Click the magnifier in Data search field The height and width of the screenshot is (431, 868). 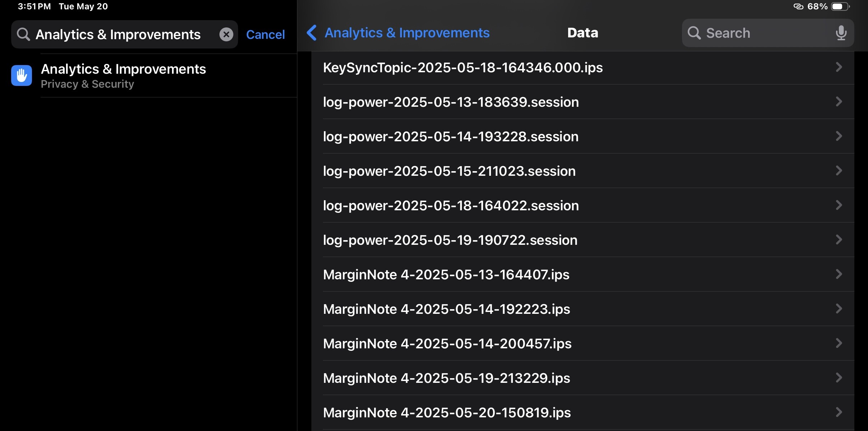click(694, 33)
